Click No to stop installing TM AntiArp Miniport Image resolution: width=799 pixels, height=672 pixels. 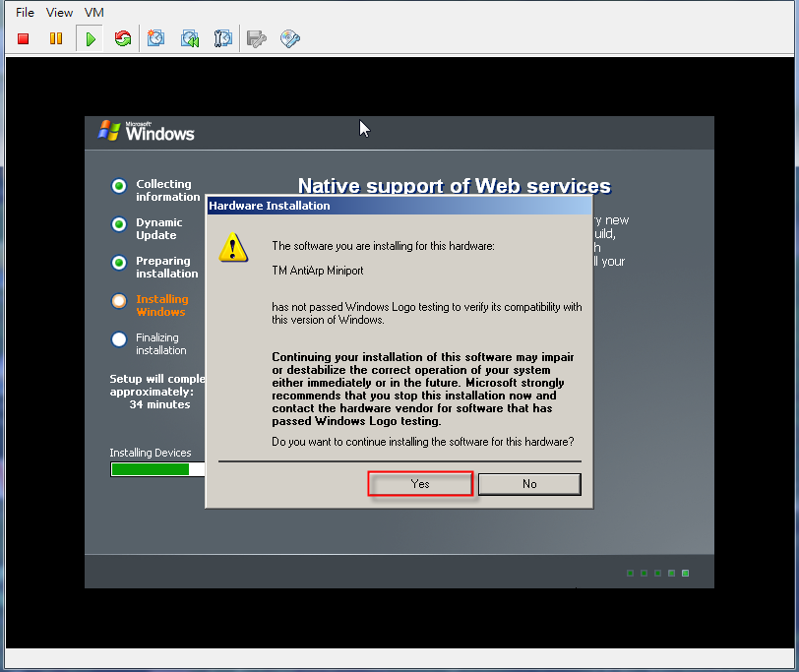point(529,483)
